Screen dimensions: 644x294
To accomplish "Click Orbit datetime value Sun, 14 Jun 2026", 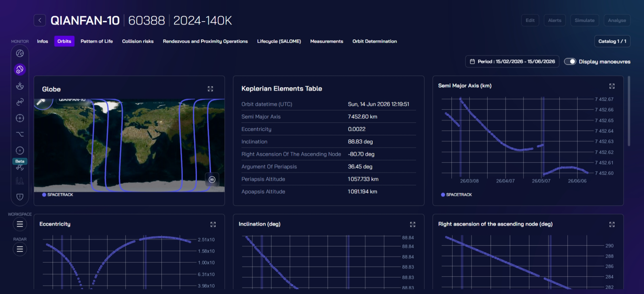I will click(x=378, y=104).
